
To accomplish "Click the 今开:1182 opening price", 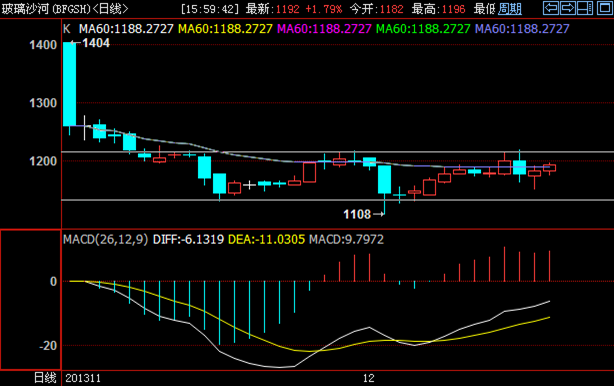I will point(377,9).
